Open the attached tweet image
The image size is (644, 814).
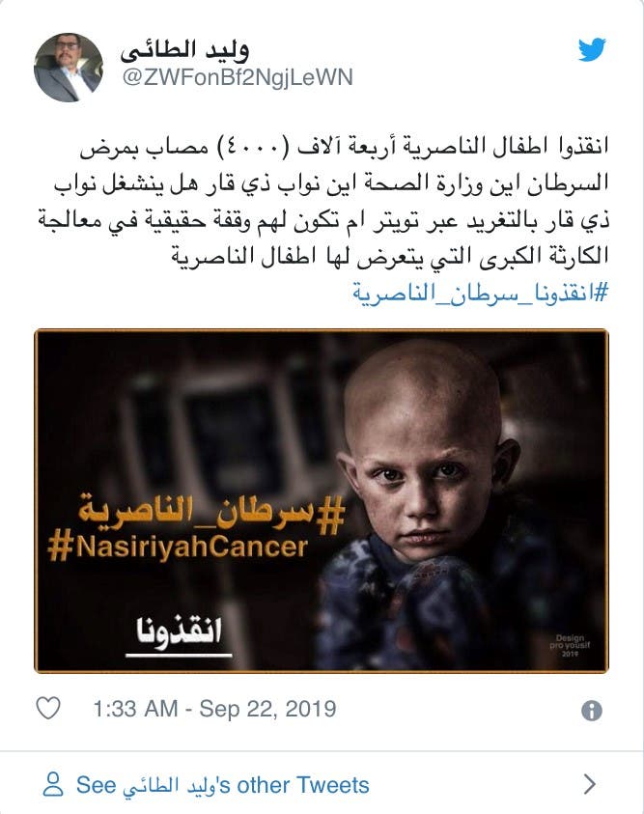(x=322, y=501)
